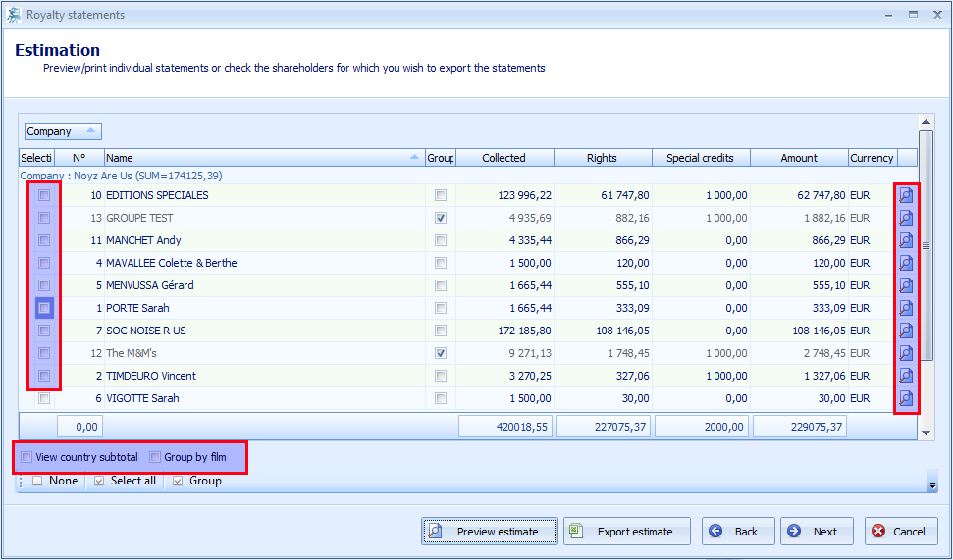953x560 pixels.
Task: Click Preview estimate button
Action: (x=490, y=531)
